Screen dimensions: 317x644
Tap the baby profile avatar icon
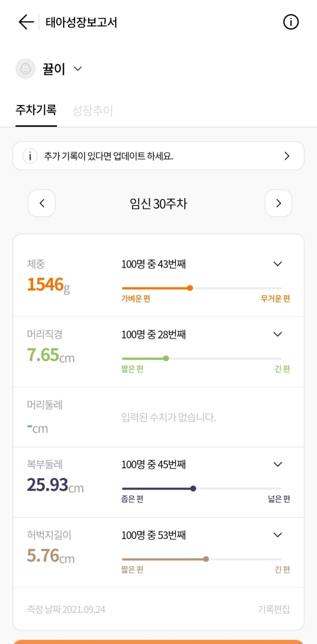pos(26,69)
